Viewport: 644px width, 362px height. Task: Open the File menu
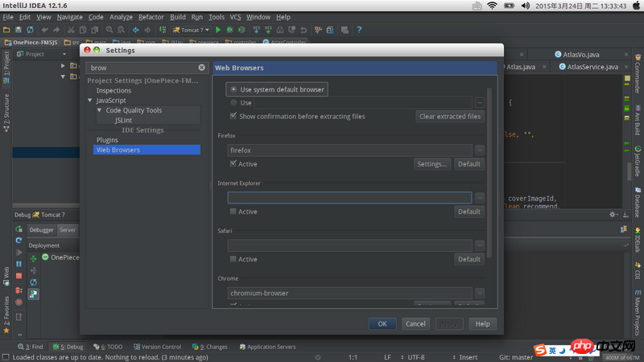point(8,17)
